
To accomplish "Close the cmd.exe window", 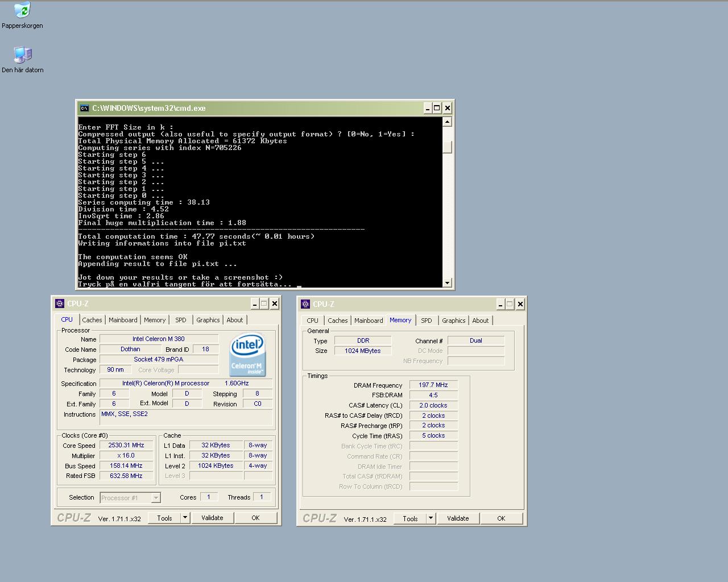I will (448, 108).
